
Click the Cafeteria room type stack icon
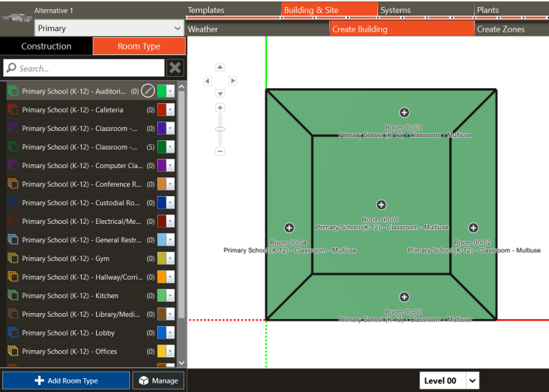pyautogui.click(x=13, y=110)
